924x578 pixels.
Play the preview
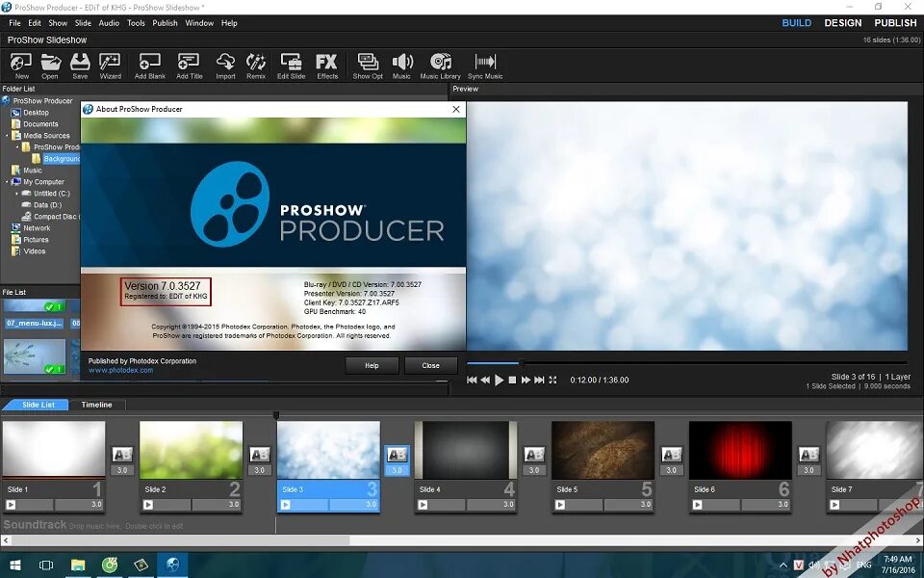tap(500, 380)
